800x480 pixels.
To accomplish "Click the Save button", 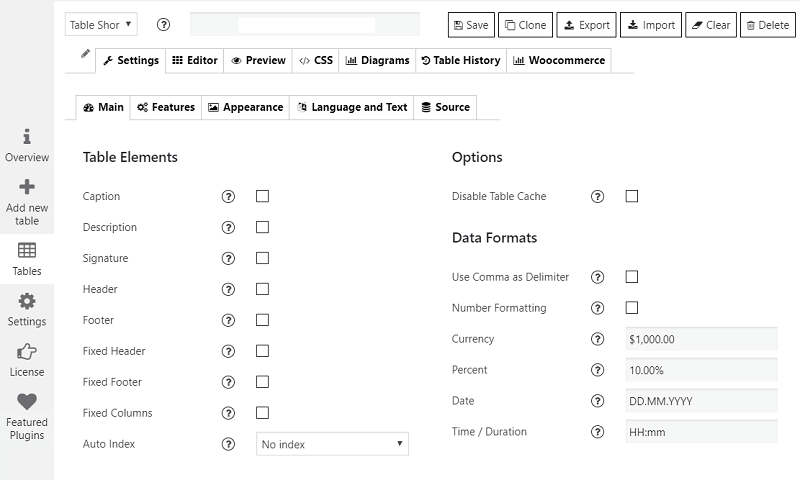I will coord(470,25).
